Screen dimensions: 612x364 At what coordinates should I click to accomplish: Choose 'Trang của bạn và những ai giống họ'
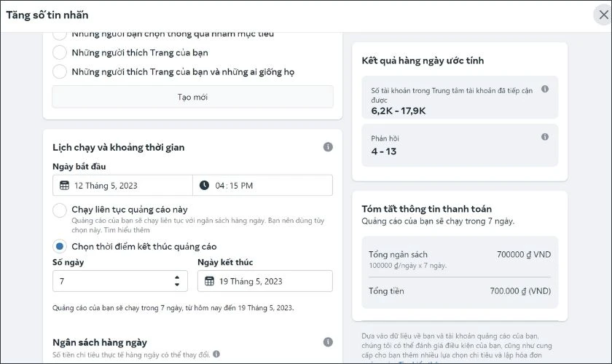point(60,72)
